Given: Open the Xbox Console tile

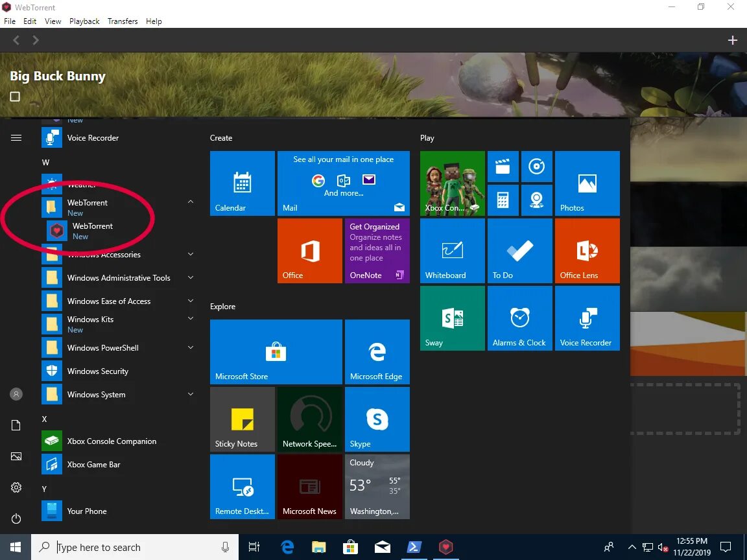Looking at the screenshot, I should (453, 183).
